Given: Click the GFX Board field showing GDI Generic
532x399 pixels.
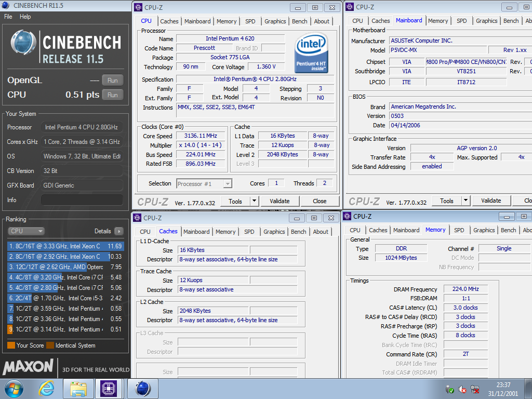Looking at the screenshot, I should tap(82, 185).
